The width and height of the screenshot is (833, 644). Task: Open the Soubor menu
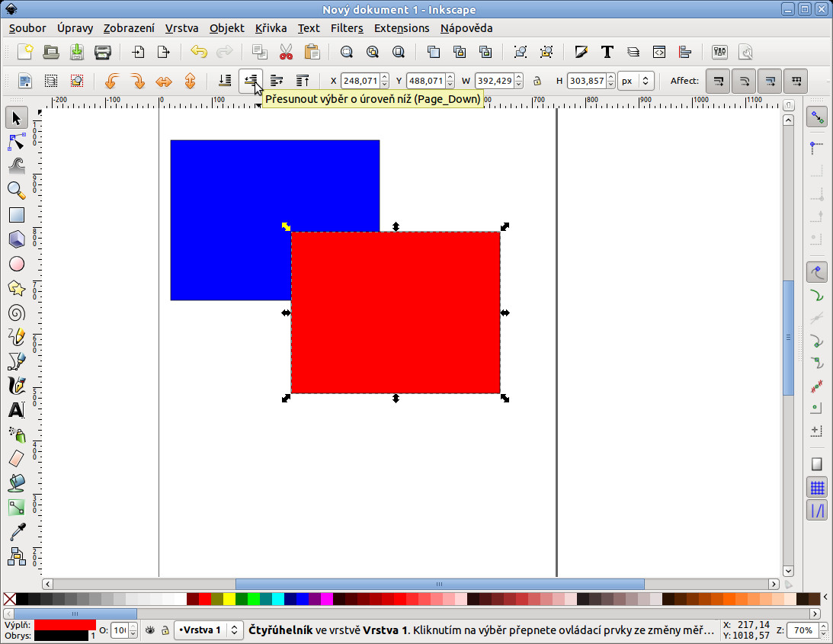27,28
